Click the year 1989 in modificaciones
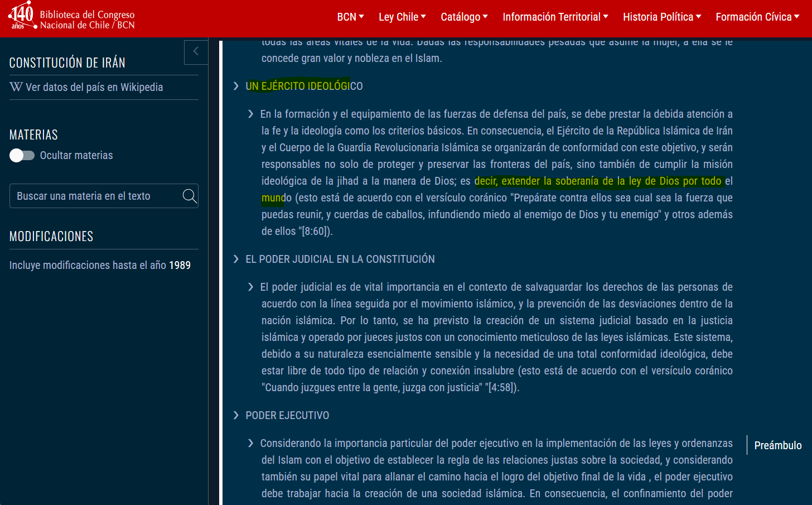 pyautogui.click(x=180, y=265)
